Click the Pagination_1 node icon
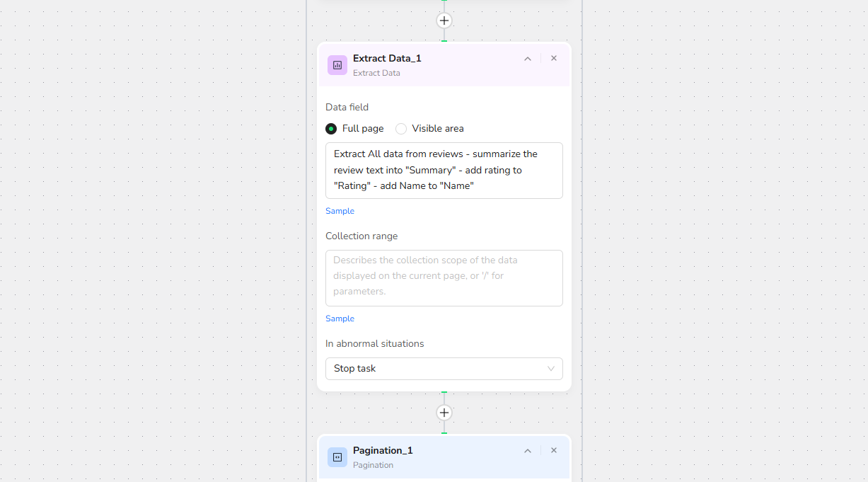Screen dimensions: 868x482 coord(337,457)
